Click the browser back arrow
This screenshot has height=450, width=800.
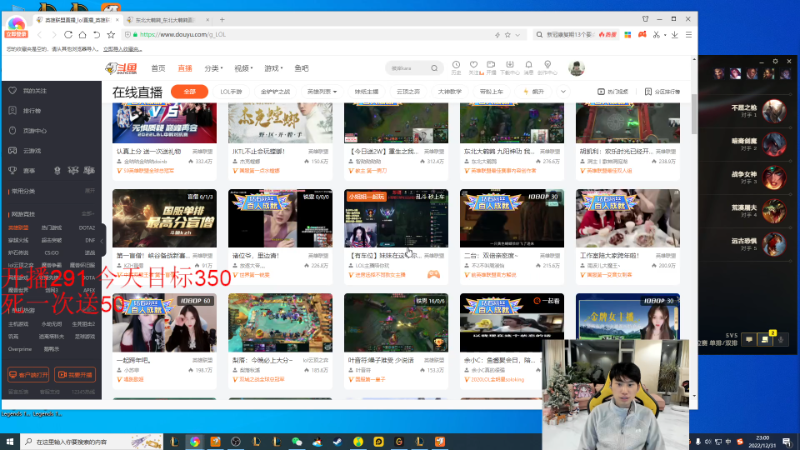(39, 35)
